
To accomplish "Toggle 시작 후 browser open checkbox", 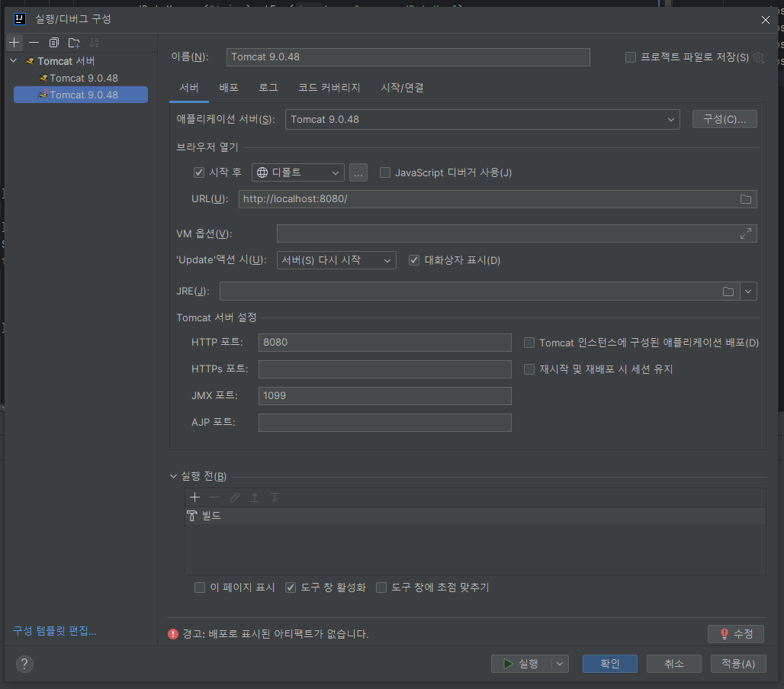I will point(199,172).
